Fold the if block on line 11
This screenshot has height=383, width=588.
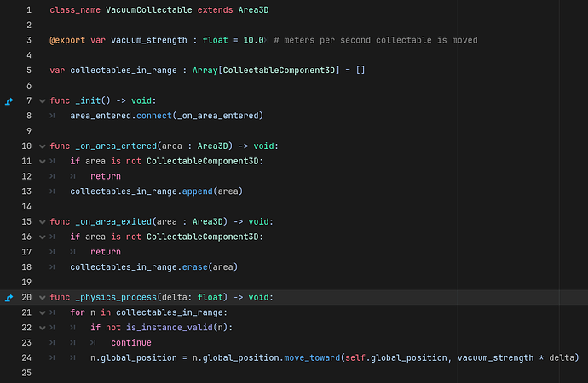43,162
